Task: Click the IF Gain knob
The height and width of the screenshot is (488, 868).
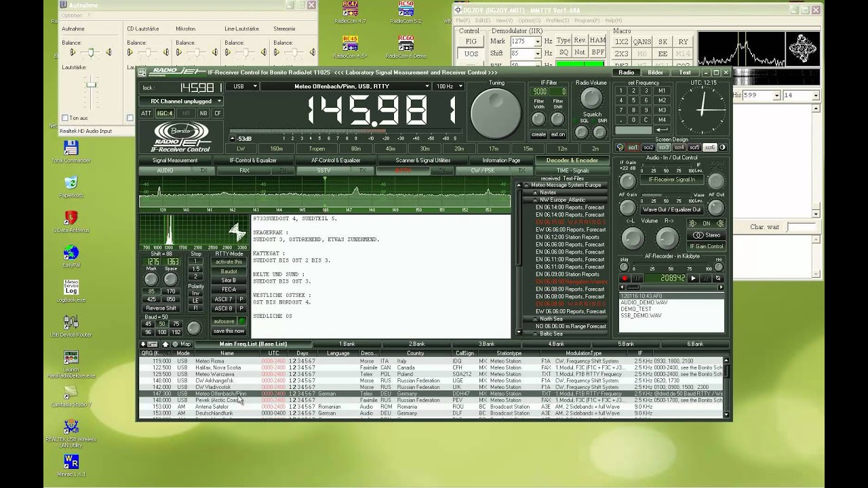Action: [x=628, y=181]
